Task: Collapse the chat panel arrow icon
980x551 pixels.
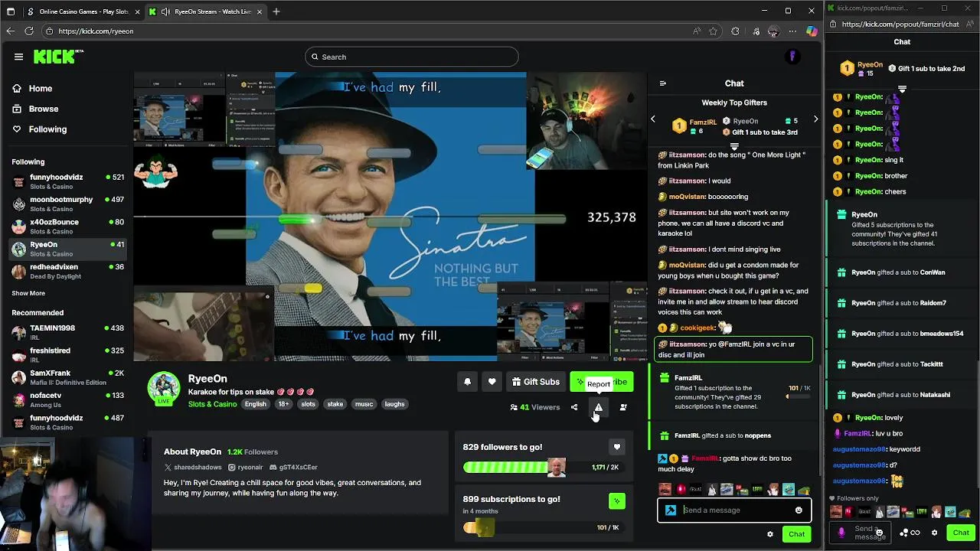Action: (663, 83)
